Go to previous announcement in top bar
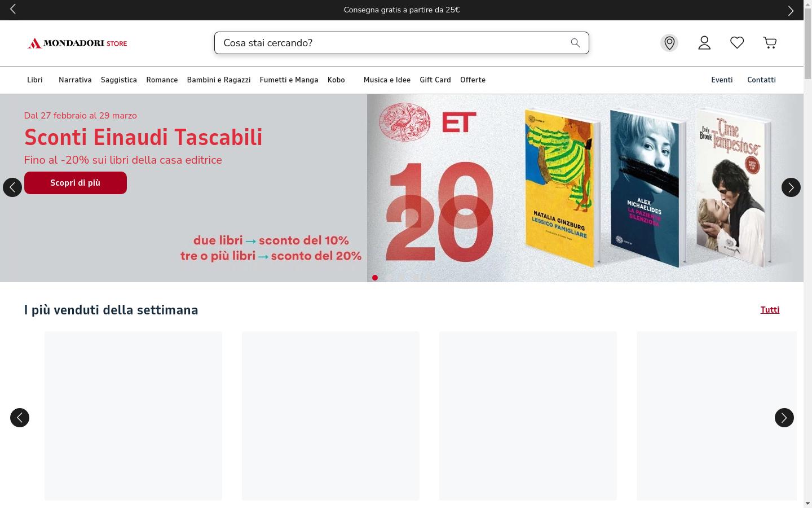This screenshot has height=508, width=812. [13, 9]
